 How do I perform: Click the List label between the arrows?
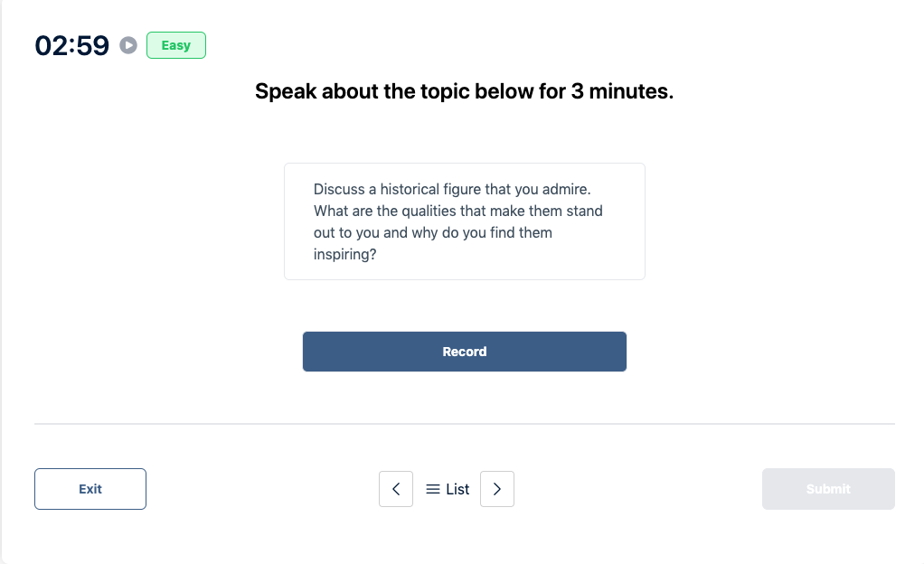click(x=456, y=489)
